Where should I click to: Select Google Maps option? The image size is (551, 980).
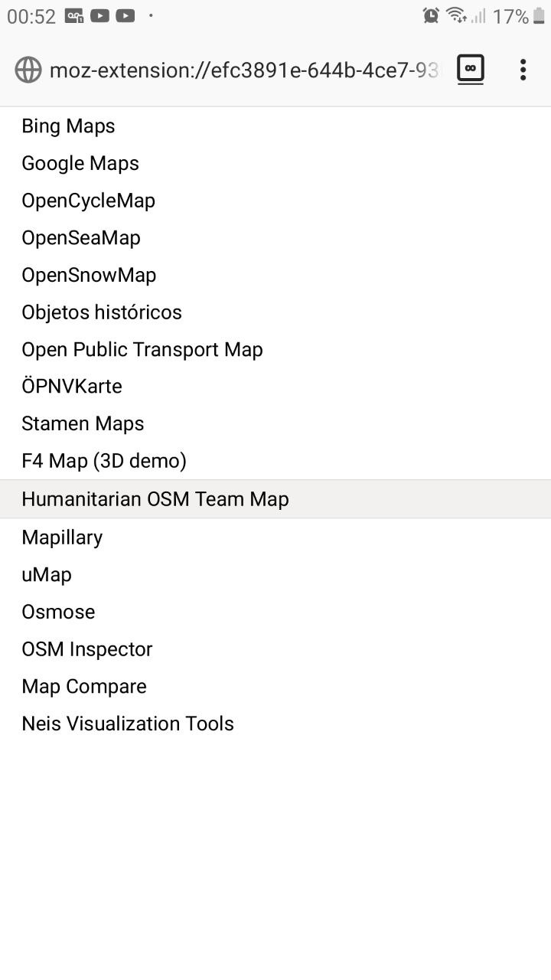pos(275,163)
